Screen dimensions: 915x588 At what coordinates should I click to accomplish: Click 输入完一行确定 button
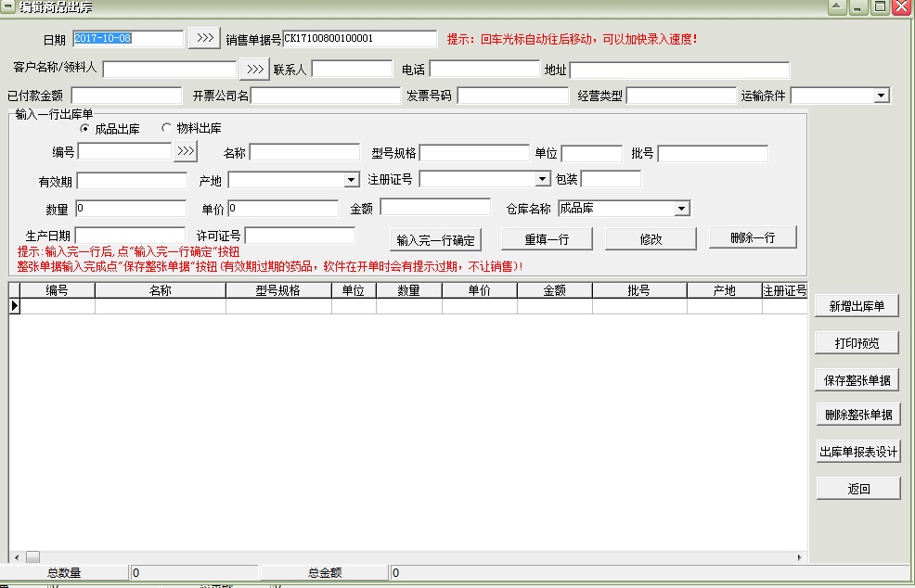pyautogui.click(x=436, y=240)
